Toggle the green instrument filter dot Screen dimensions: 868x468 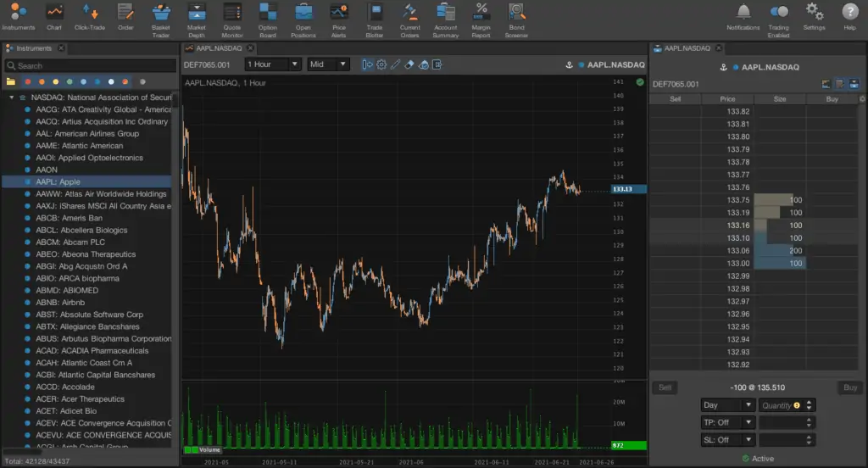point(70,82)
